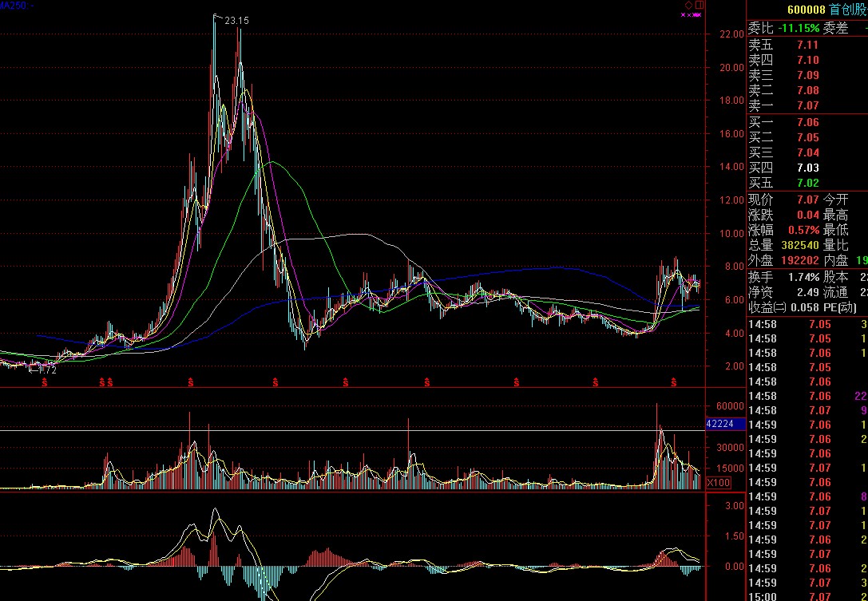Click the 22.00 price axis label
The width and height of the screenshot is (868, 601).
tap(731, 34)
